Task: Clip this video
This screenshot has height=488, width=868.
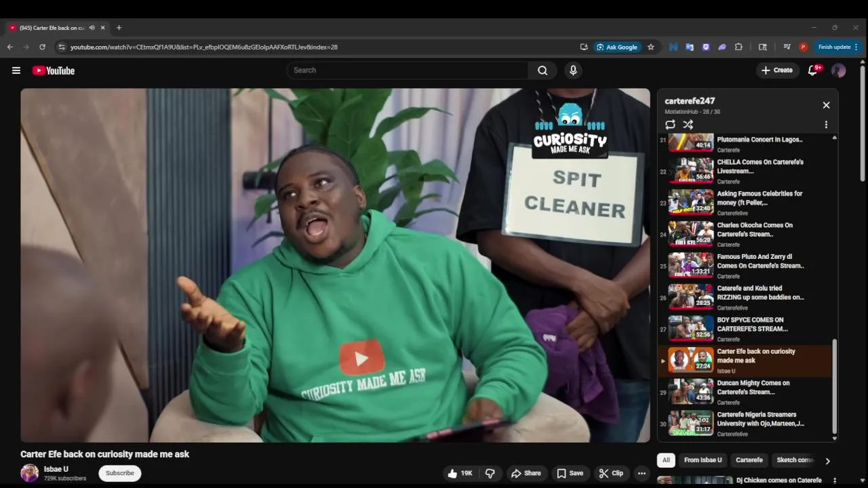Action: point(611,473)
